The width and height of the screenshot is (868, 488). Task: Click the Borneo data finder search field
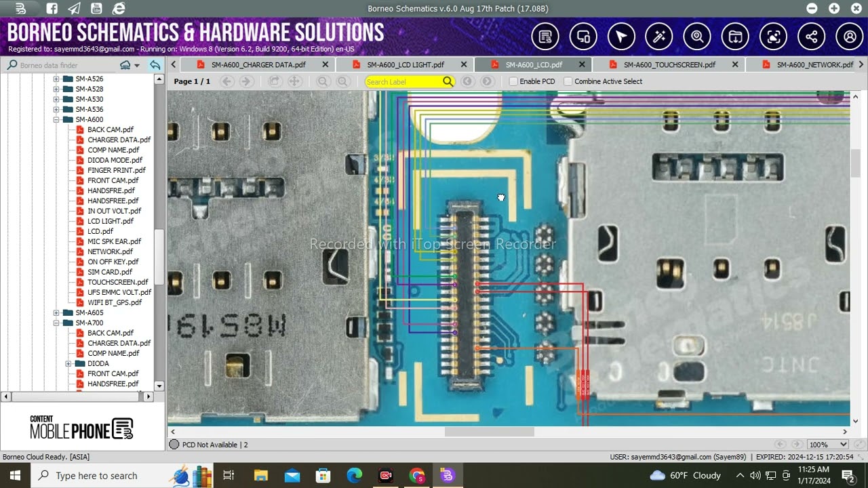click(x=66, y=66)
